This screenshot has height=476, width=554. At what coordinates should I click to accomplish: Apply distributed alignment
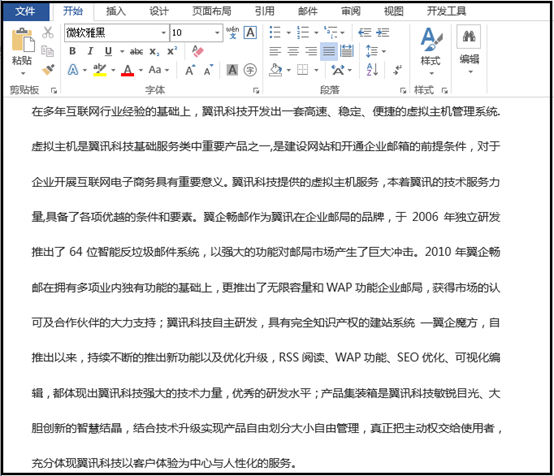click(x=347, y=51)
